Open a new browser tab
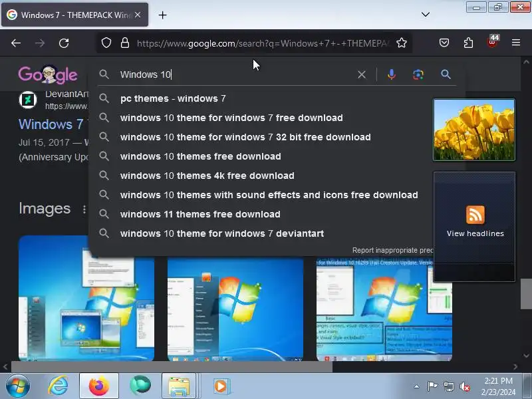The width and height of the screenshot is (532, 399). [162, 15]
